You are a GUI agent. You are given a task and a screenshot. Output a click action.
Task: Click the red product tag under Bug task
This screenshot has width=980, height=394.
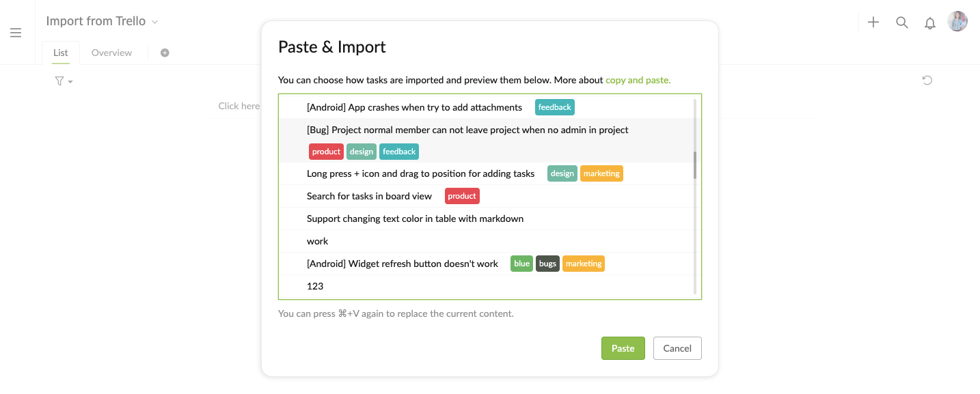click(327, 152)
